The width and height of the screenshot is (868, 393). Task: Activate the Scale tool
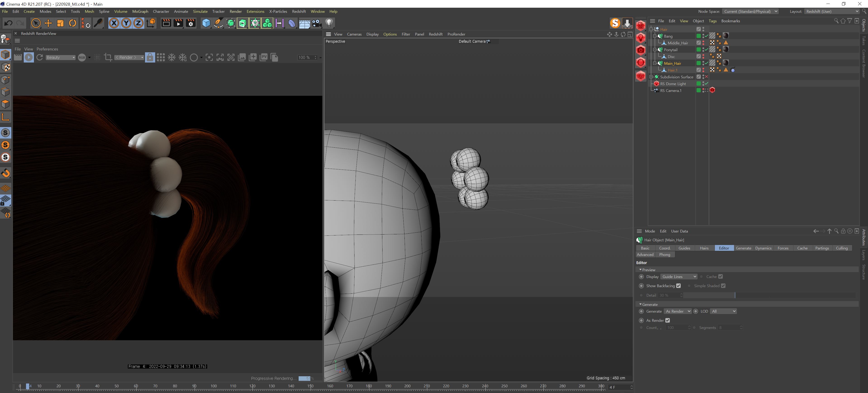point(61,23)
